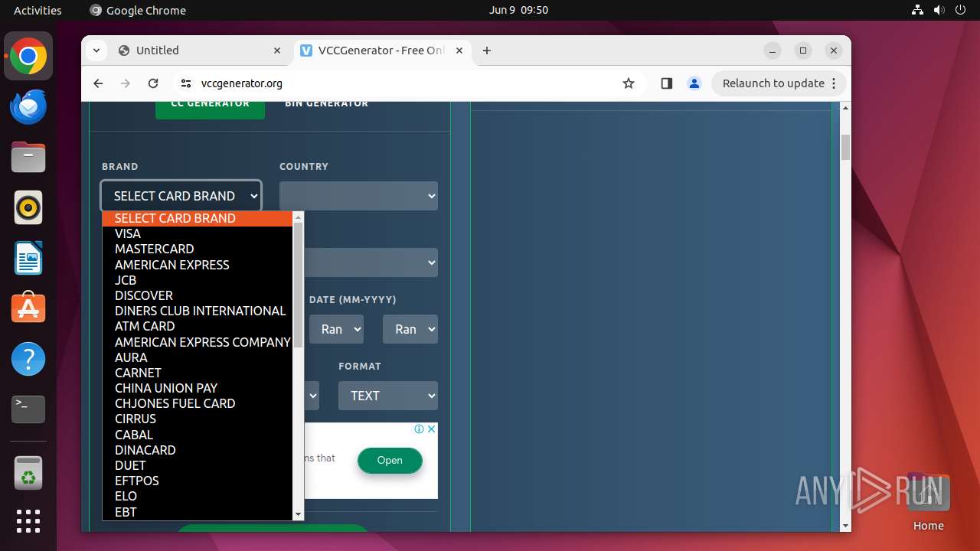Choose AMERICAN EXPRESS from brand list
Screen dimensions: 980x551
point(198,265)
